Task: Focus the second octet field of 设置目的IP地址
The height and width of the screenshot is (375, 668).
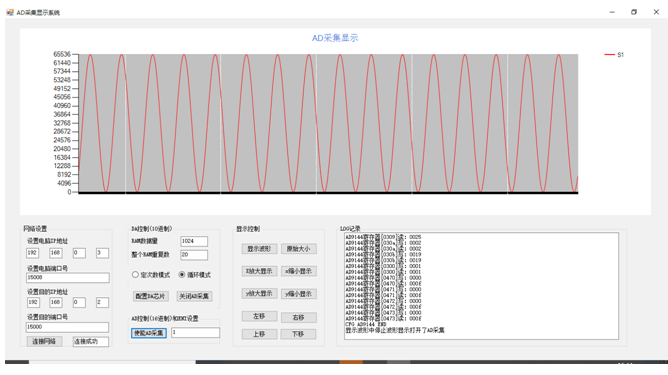Action: [x=55, y=303]
